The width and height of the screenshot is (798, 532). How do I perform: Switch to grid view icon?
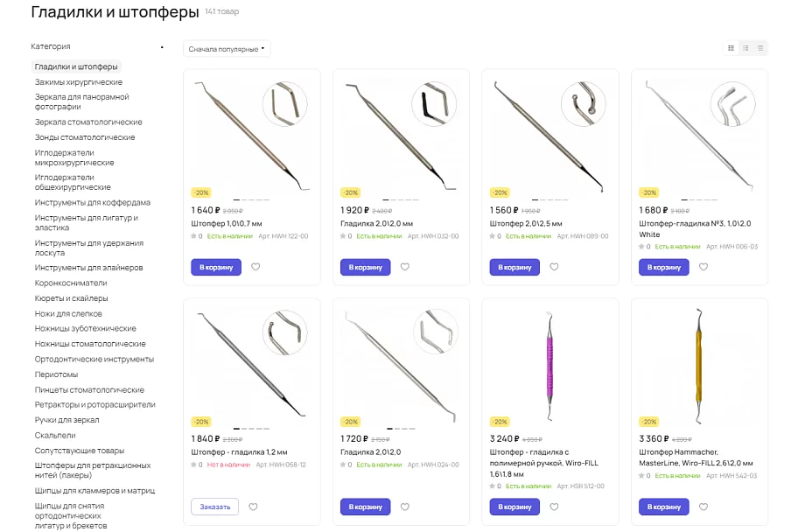pos(731,48)
